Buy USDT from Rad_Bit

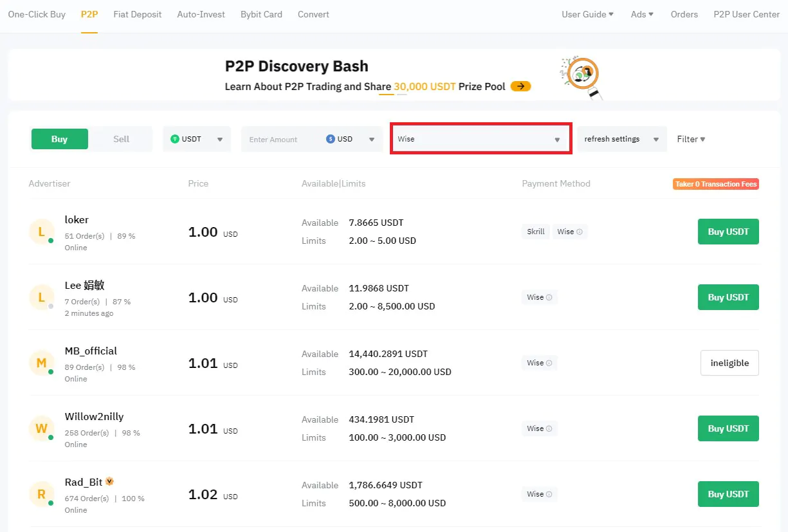click(728, 494)
